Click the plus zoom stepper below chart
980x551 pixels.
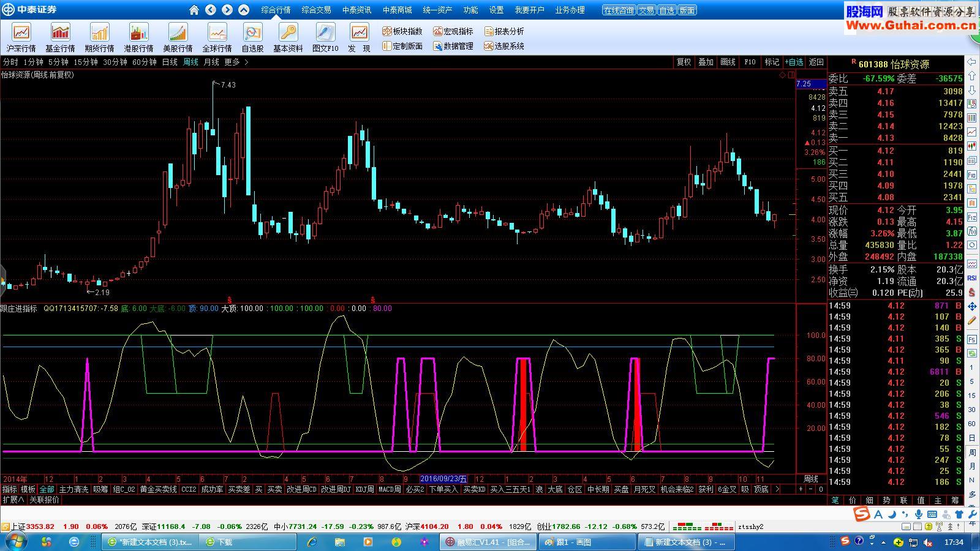(x=801, y=489)
